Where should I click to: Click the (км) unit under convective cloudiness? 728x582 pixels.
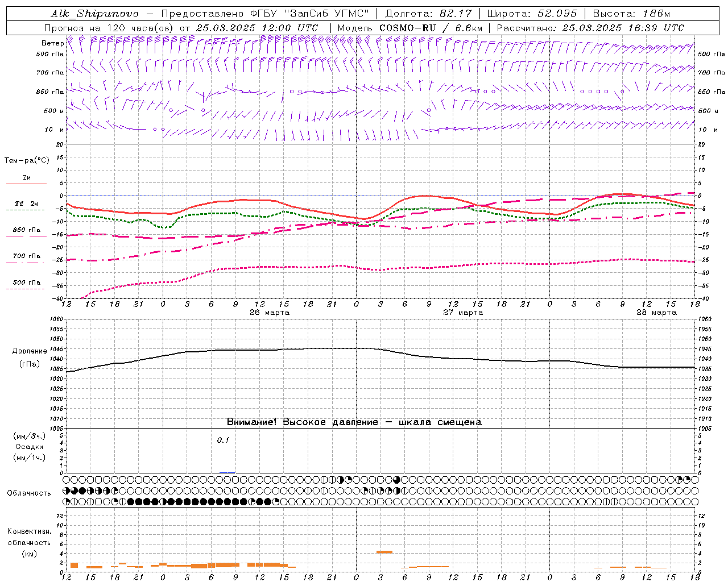29,554
